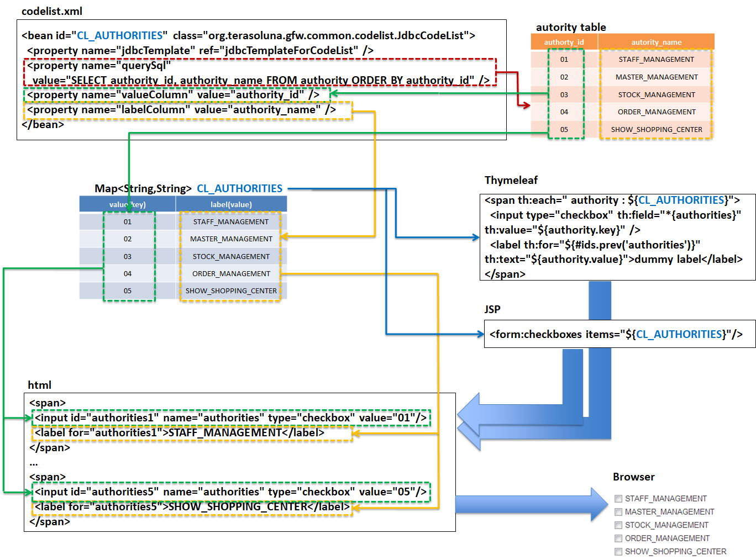
Task: Select the label(value) header in Map table
Action: point(231,204)
